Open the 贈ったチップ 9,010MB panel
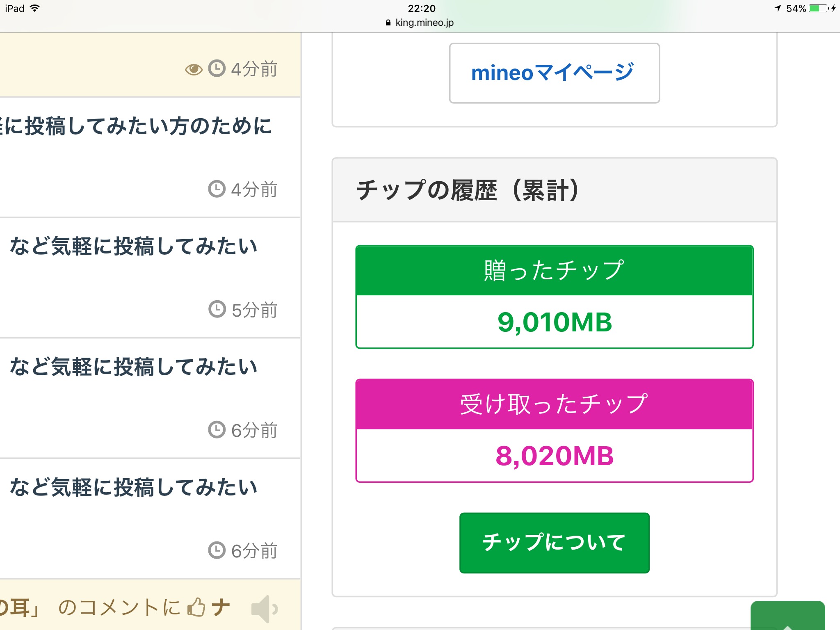The width and height of the screenshot is (840, 630). 554,297
